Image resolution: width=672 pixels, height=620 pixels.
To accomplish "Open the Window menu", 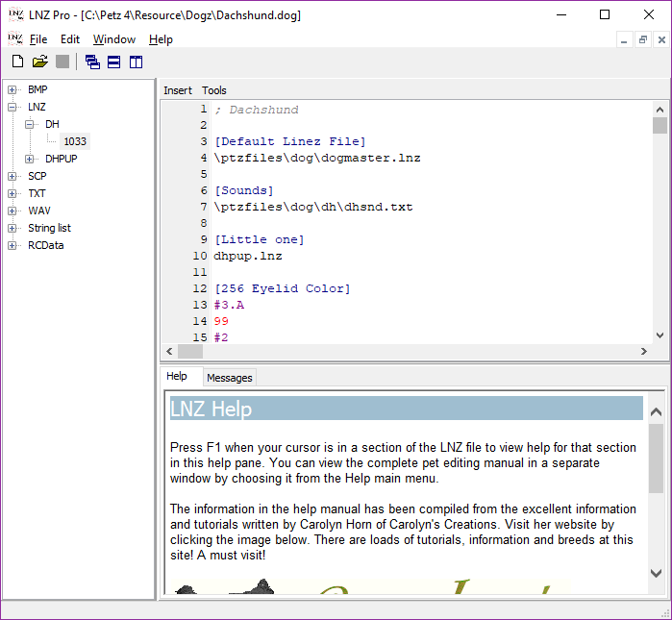I will click(113, 39).
